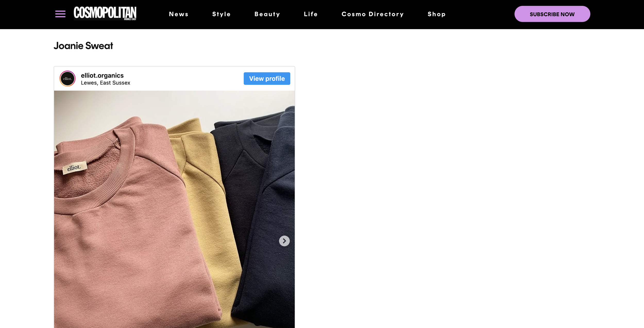Open the elliot.organics username link
Image resolution: width=644 pixels, height=328 pixels.
click(102, 75)
